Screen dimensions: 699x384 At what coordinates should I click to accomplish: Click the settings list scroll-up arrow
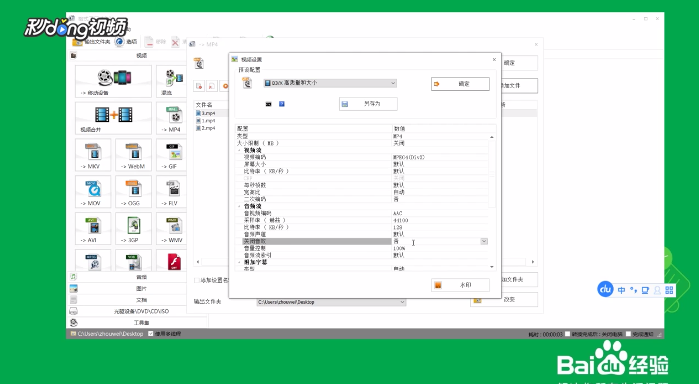click(x=492, y=137)
